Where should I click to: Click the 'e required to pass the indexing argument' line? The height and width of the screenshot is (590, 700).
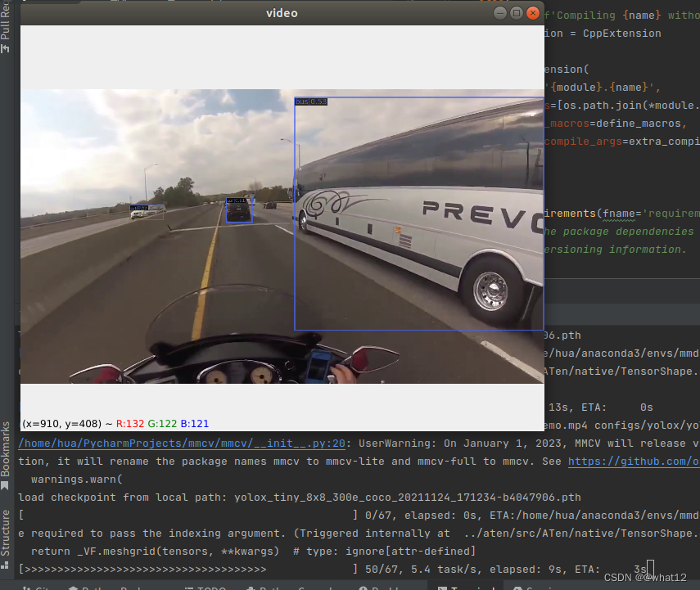point(359,534)
